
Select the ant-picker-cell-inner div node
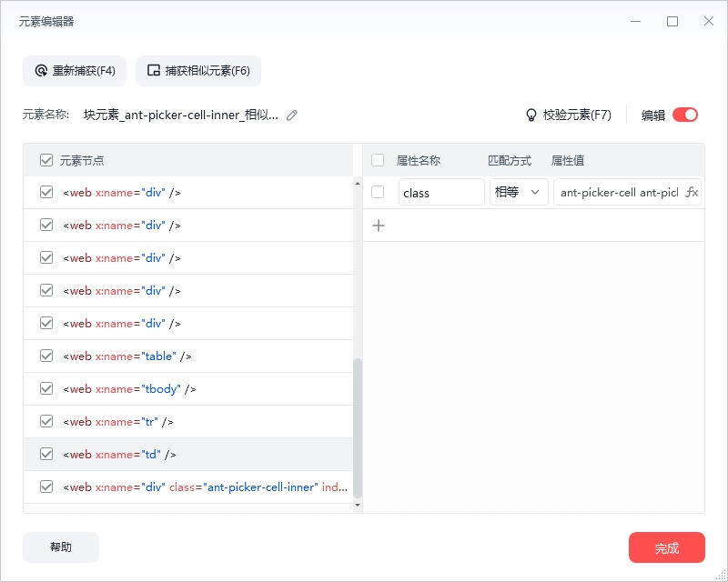coord(205,487)
